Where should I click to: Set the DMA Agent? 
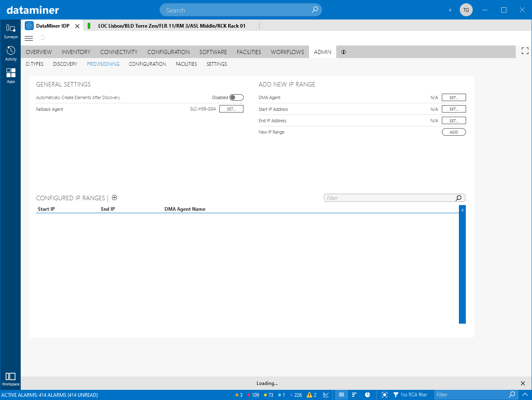(x=454, y=97)
